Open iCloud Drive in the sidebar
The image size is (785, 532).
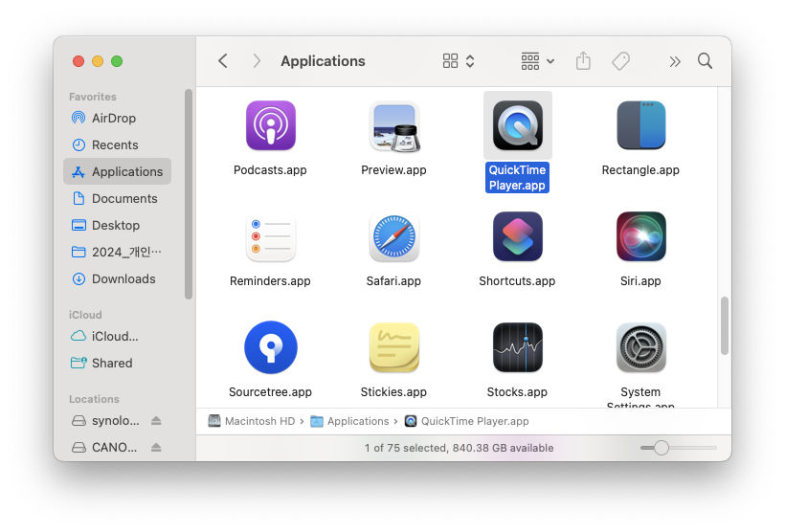117,336
